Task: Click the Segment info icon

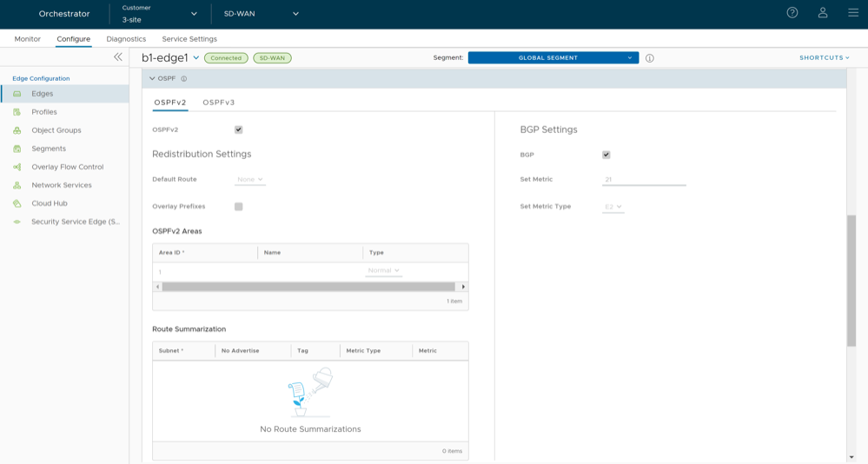Action: coord(650,58)
